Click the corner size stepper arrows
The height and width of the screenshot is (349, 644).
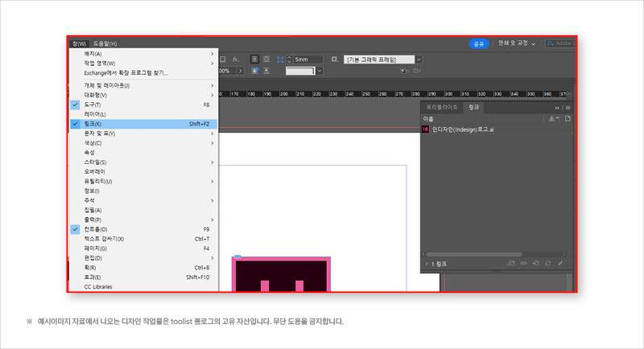[289, 60]
